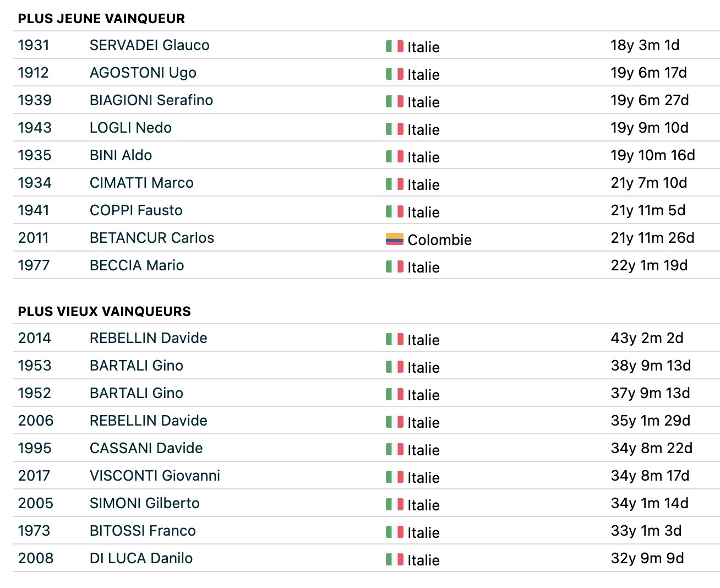Click the Italy flag in 2014 REBELLIN row
This screenshot has width=720, height=588.
pyautogui.click(x=394, y=339)
